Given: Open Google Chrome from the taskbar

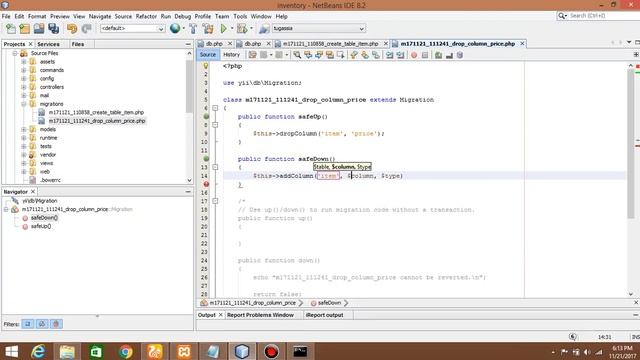Looking at the screenshot, I should [x=126, y=351].
